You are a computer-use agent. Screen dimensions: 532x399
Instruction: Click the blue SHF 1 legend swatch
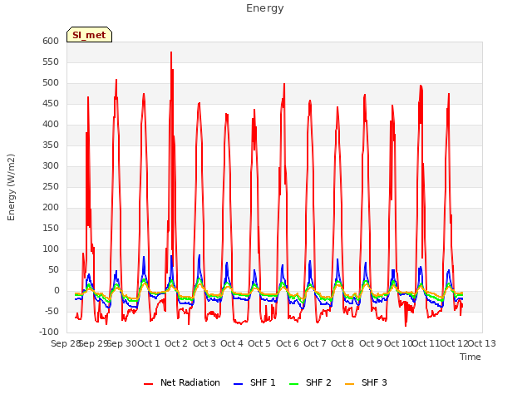(239, 384)
